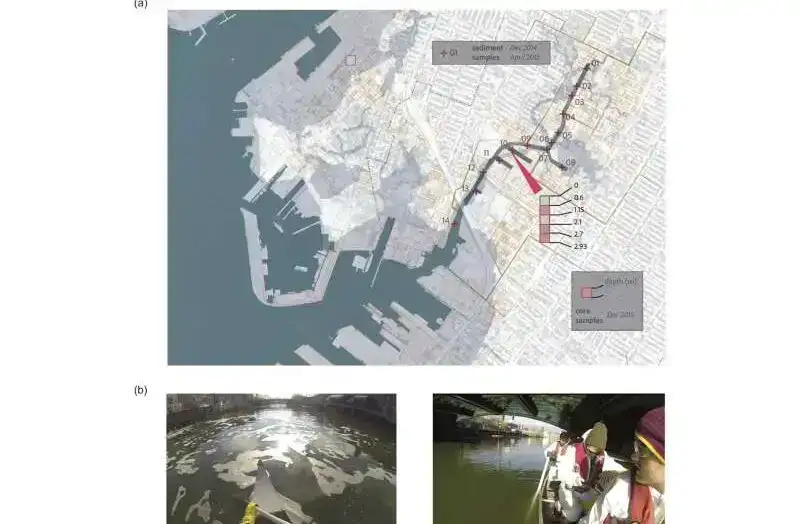
Task: Click the small square outline on map
Action: pyautogui.click(x=351, y=60)
